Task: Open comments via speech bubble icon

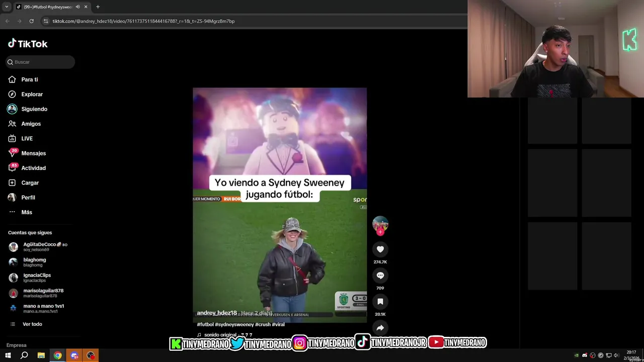Action: point(380,275)
